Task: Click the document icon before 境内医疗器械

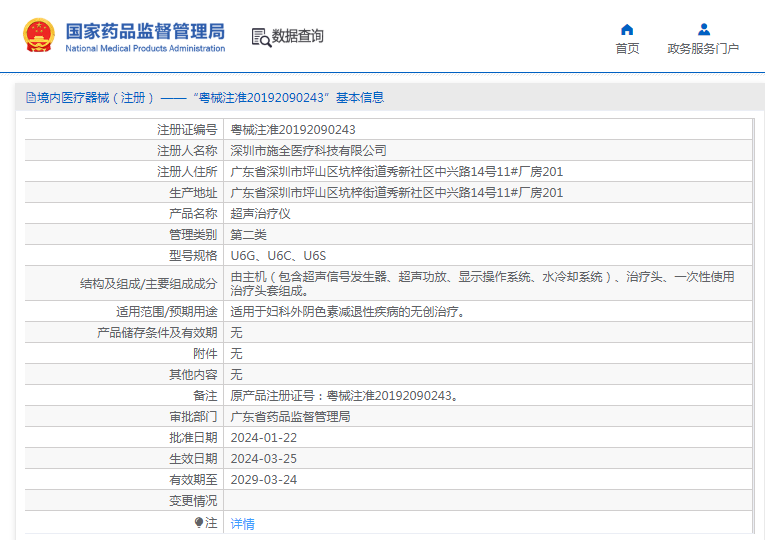Action: (x=31, y=98)
